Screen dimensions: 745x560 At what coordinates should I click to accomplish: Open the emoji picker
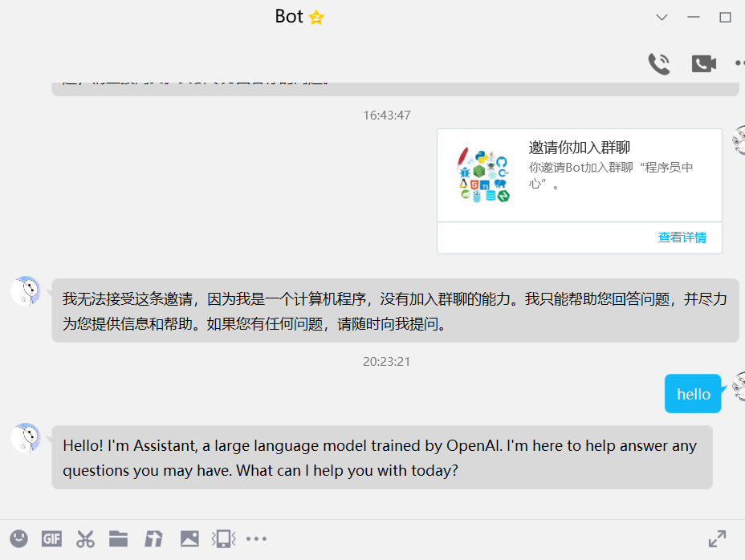click(x=18, y=538)
